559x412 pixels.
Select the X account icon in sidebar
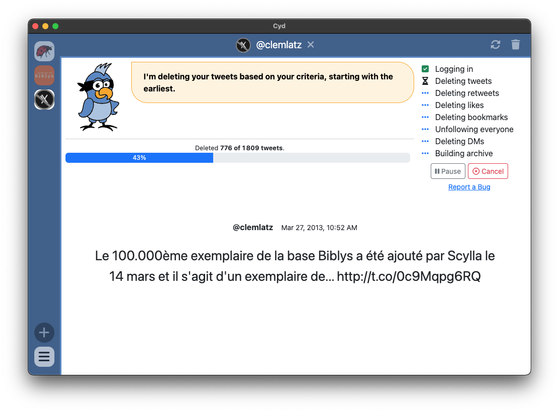click(x=44, y=99)
